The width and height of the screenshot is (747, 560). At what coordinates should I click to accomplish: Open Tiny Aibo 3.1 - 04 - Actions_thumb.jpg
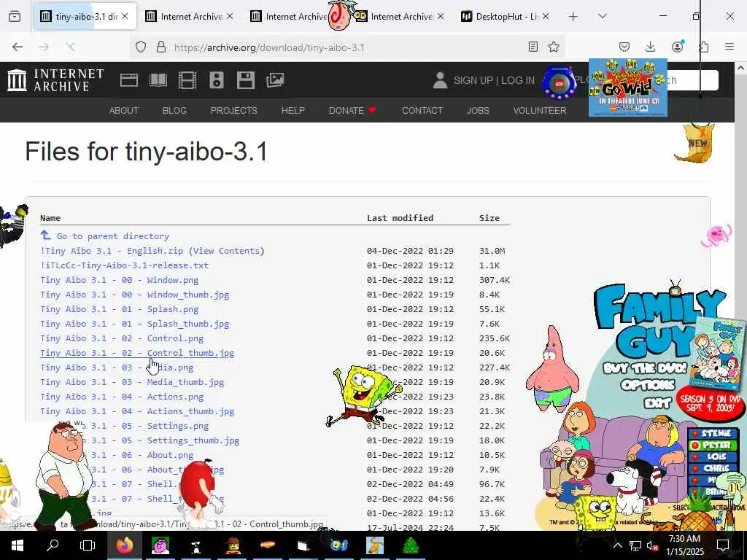click(137, 411)
